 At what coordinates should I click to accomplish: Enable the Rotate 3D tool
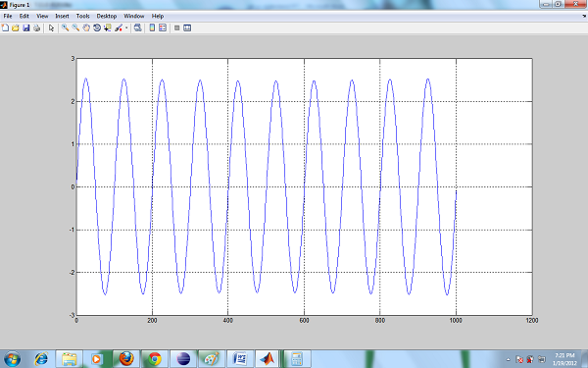[97, 27]
